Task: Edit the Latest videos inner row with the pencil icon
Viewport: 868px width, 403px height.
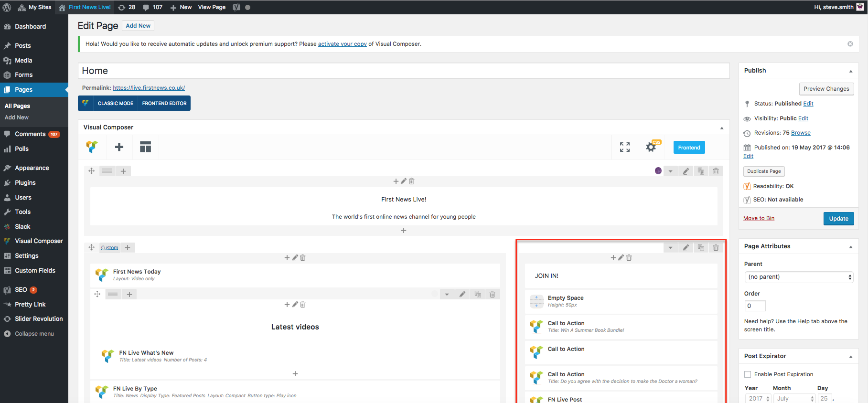Action: 462,294
